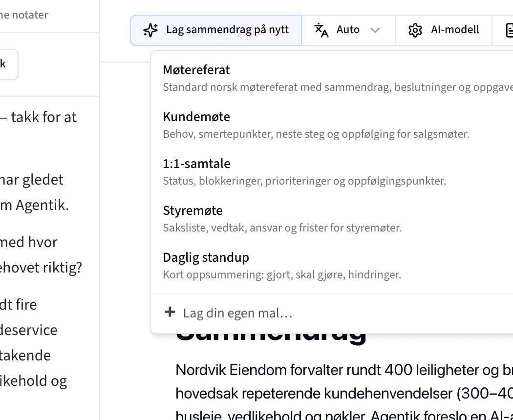The width and height of the screenshot is (513, 420).
Task: Create a custom template via Lag din egen mal
Action: 332,313
